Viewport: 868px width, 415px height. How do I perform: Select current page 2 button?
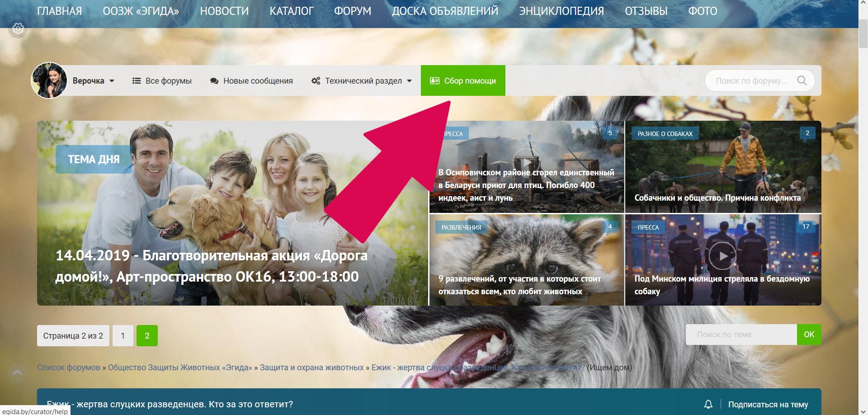pyautogui.click(x=147, y=336)
